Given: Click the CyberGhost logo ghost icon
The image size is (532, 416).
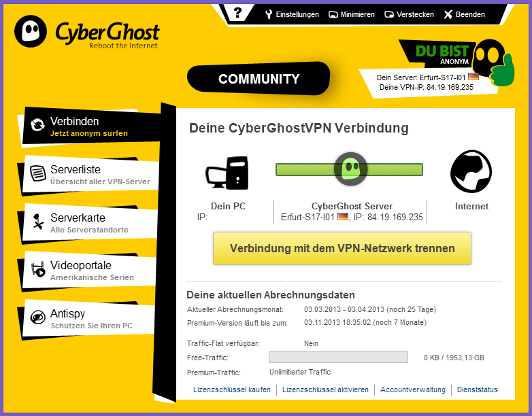Looking at the screenshot, I should pos(31,31).
